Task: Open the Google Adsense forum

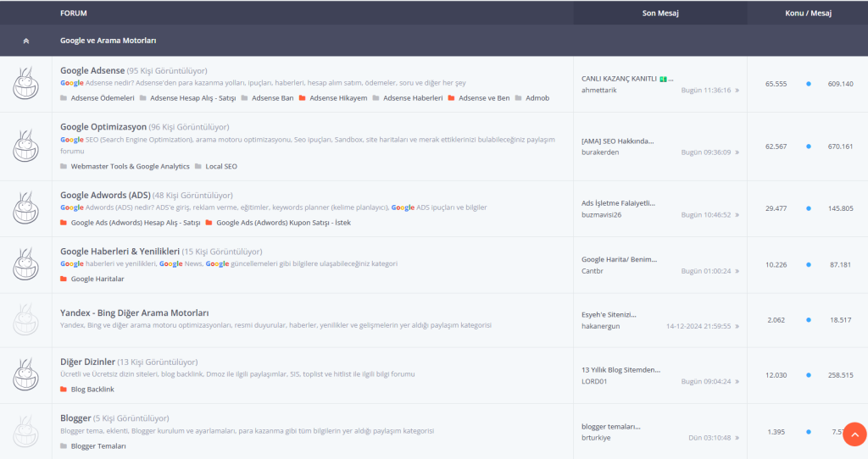Action: click(x=92, y=70)
